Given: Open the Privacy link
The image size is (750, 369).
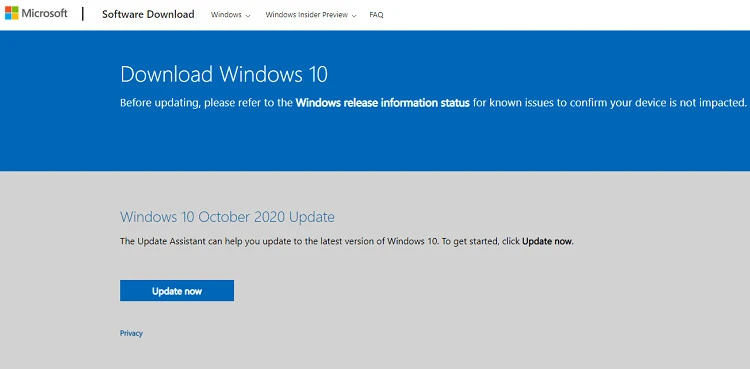Looking at the screenshot, I should (131, 333).
